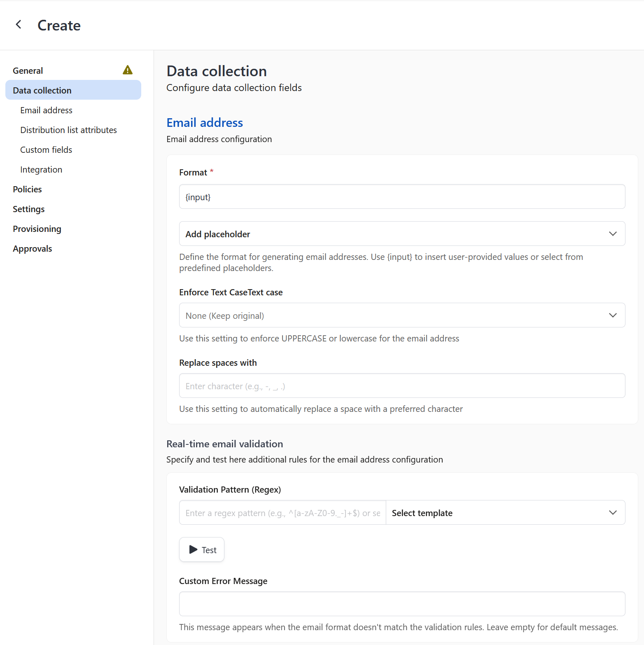Open the Integration subsection
The width and height of the screenshot is (644, 645).
click(x=41, y=169)
